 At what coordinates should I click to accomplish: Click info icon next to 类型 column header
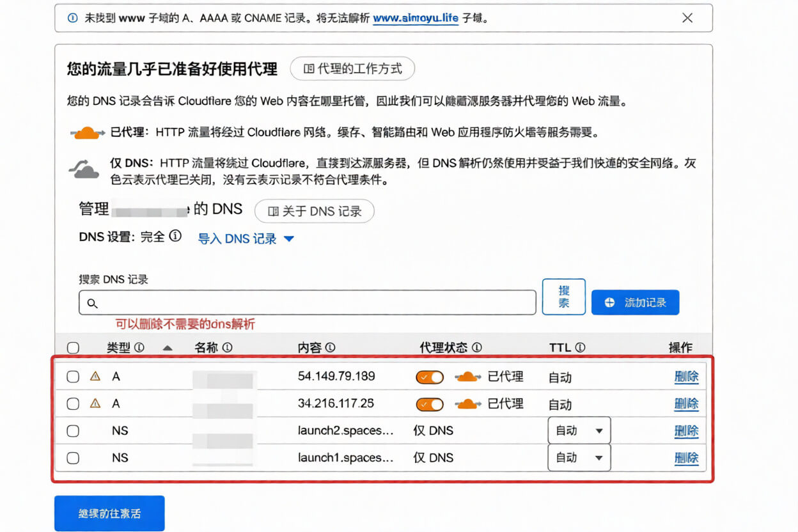point(139,348)
